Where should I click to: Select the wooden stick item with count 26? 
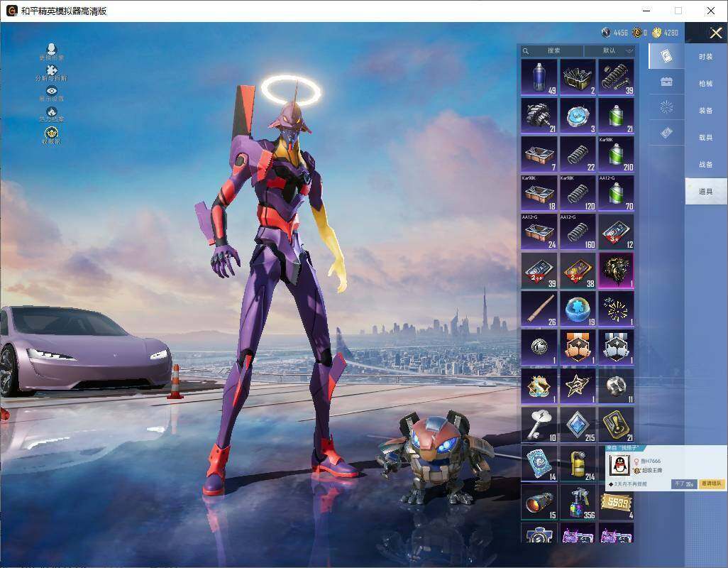pyautogui.click(x=539, y=309)
